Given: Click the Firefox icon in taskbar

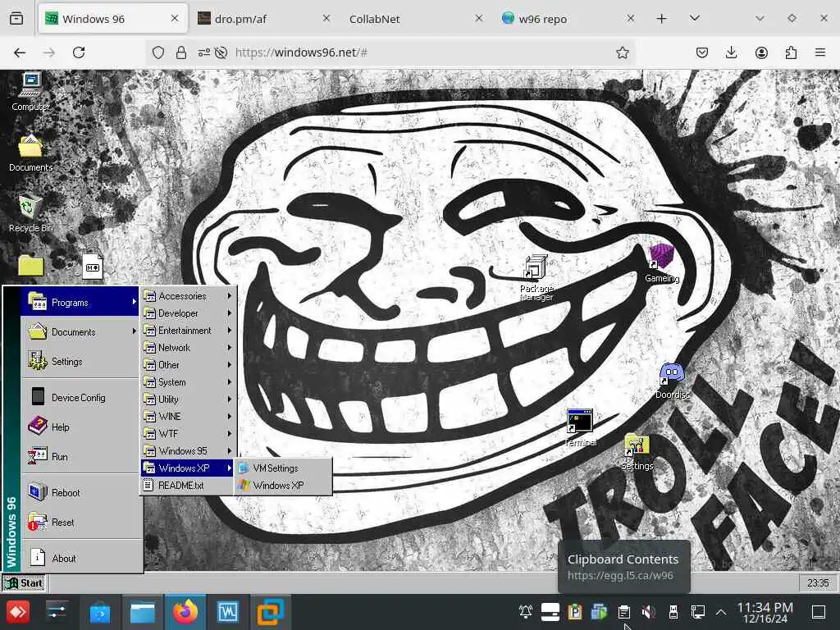Looking at the screenshot, I should (x=185, y=612).
